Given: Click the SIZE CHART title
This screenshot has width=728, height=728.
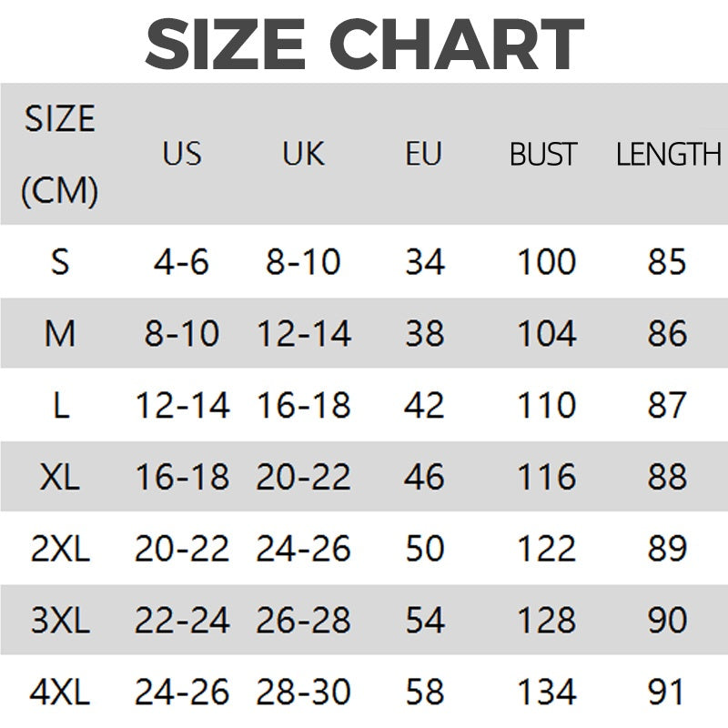Looking at the screenshot, I should (365, 44).
